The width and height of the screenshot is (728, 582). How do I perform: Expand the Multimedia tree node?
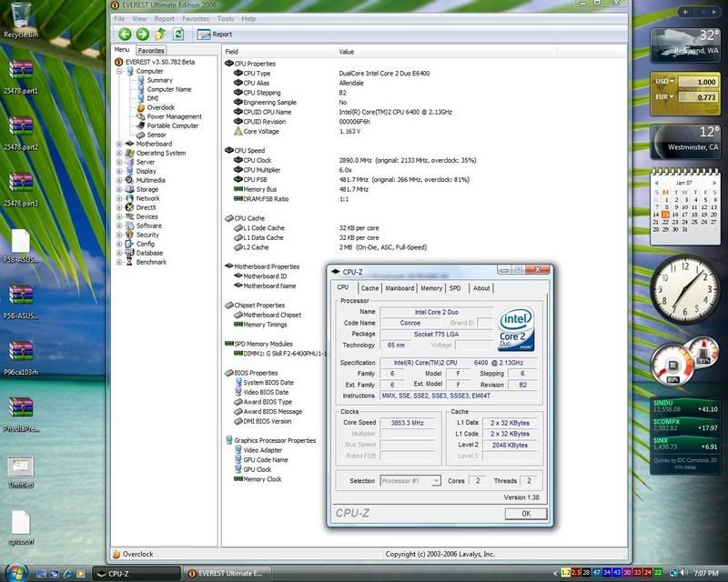coord(119,180)
